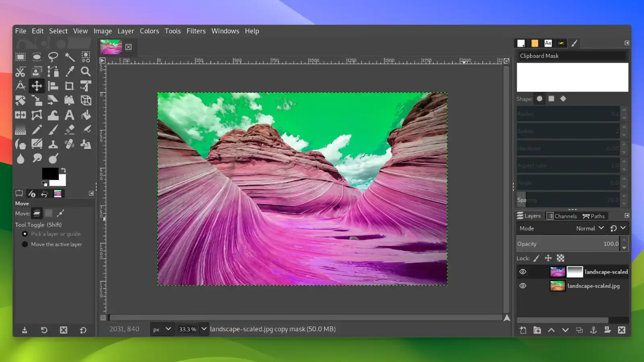Toggle visibility of landscape-scaled.jpg layer

click(x=522, y=286)
